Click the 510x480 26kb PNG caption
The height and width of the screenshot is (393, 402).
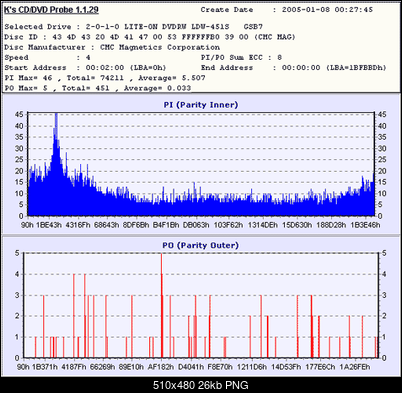201,385
